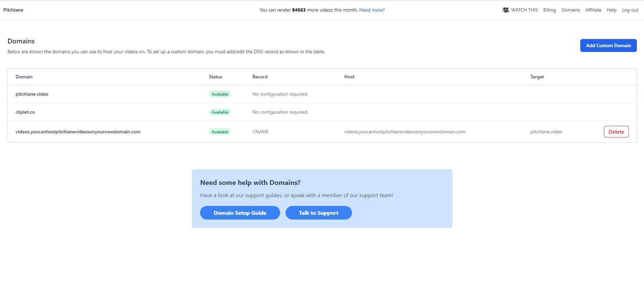This screenshot has width=644, height=286.
Task: Open the Domains nav item
Action: (x=571, y=10)
